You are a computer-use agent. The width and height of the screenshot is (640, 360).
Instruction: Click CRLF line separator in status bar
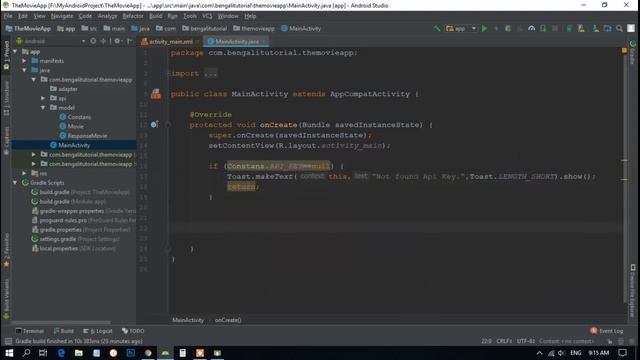tap(504, 341)
